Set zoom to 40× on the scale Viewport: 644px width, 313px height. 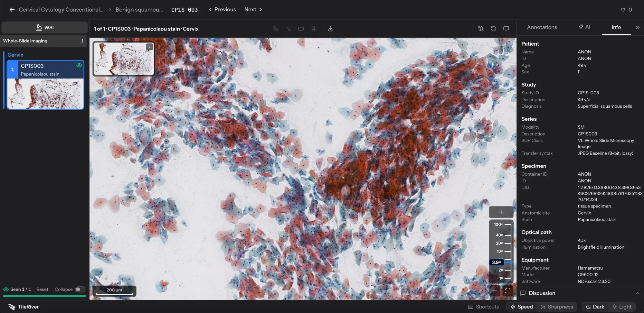[504, 235]
